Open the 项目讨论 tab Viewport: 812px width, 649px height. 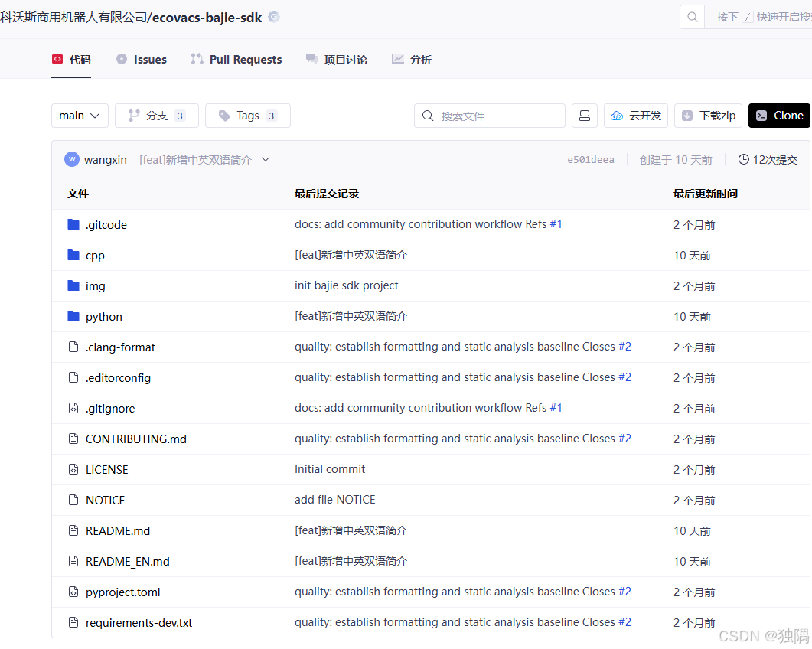[x=337, y=60]
